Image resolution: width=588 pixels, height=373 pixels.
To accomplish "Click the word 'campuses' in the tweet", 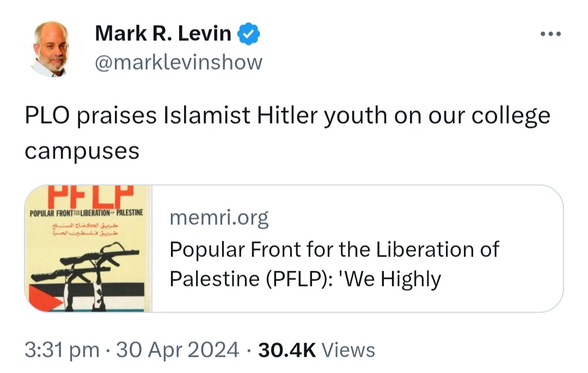I will coord(82,151).
